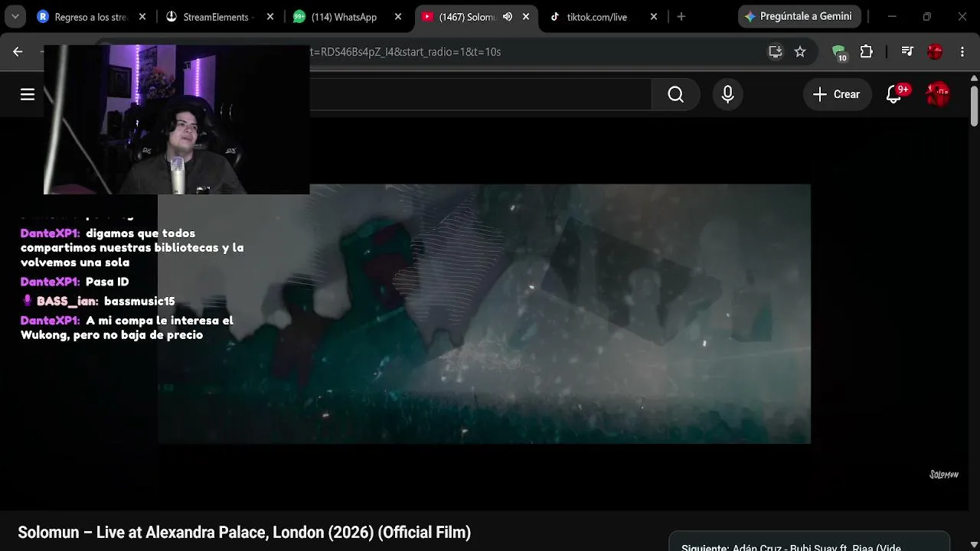
Task: Open the Chrome three-dot menu
Action: click(962, 51)
